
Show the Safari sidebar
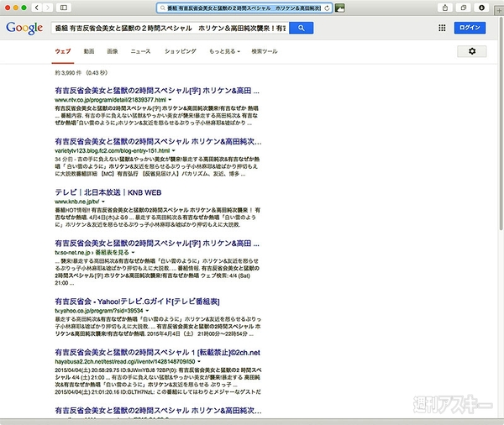pos(64,8)
